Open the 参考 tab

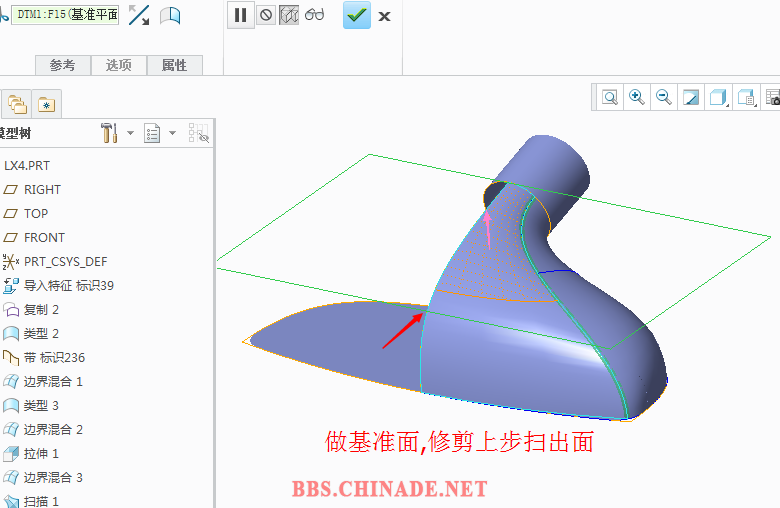(x=63, y=65)
